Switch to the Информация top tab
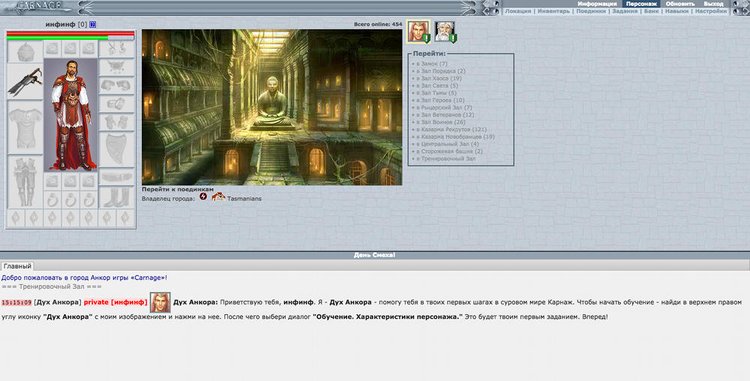Viewport: 750px width, 381px height. click(x=596, y=3)
